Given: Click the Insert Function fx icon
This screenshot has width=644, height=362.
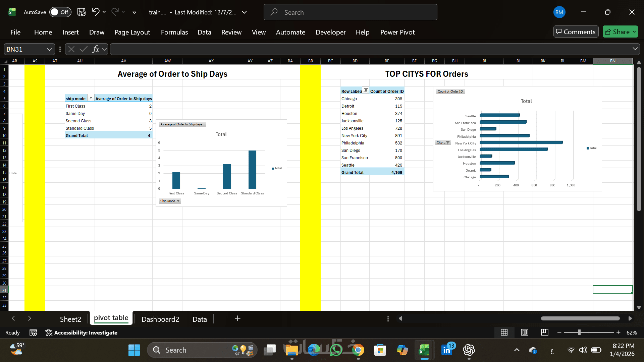Looking at the screenshot, I should (x=96, y=49).
